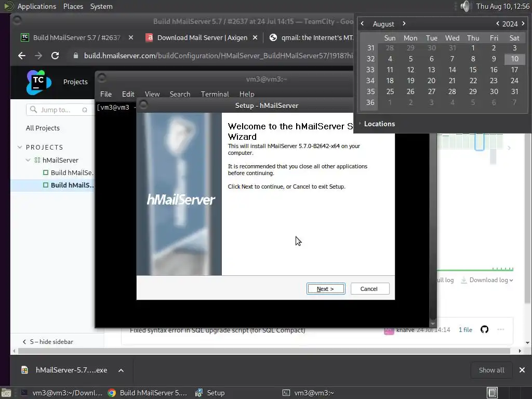This screenshot has height=399, width=532.
Task: Switch to Setup taskbar item
Action: pos(210,393)
